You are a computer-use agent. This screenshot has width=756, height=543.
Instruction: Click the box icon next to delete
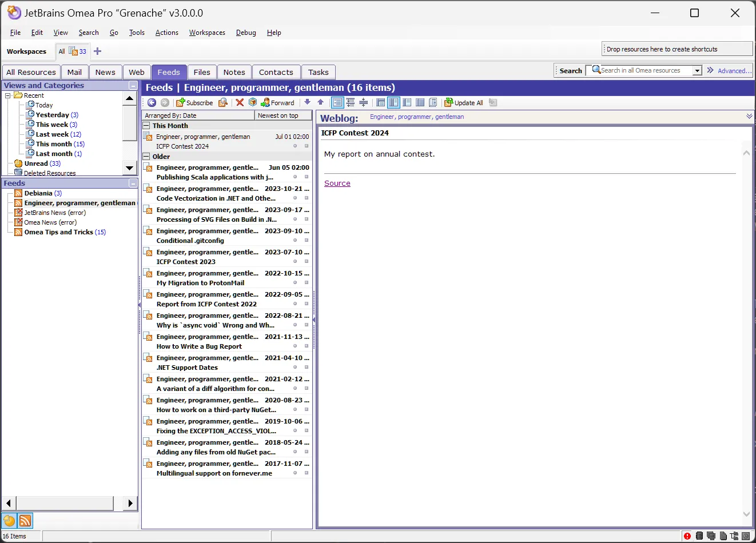(x=253, y=102)
